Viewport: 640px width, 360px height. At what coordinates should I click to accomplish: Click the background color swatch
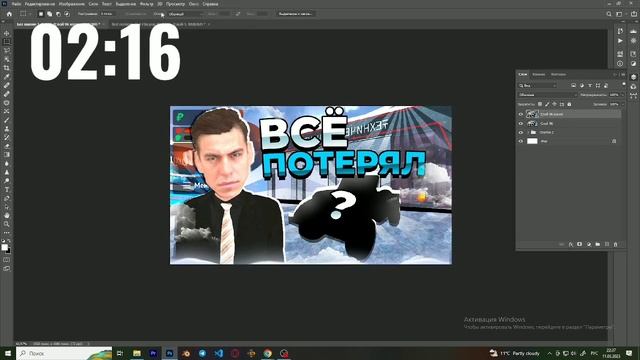pos(8,250)
